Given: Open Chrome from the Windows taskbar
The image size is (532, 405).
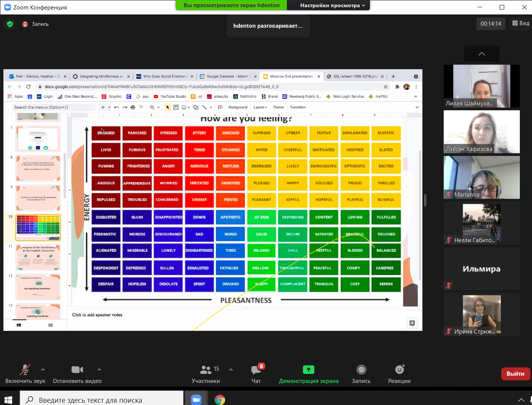Looking at the screenshot, I should [220, 400].
